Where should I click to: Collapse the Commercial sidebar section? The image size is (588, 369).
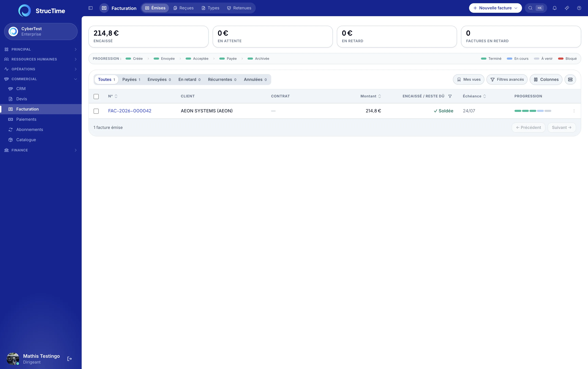(41, 79)
